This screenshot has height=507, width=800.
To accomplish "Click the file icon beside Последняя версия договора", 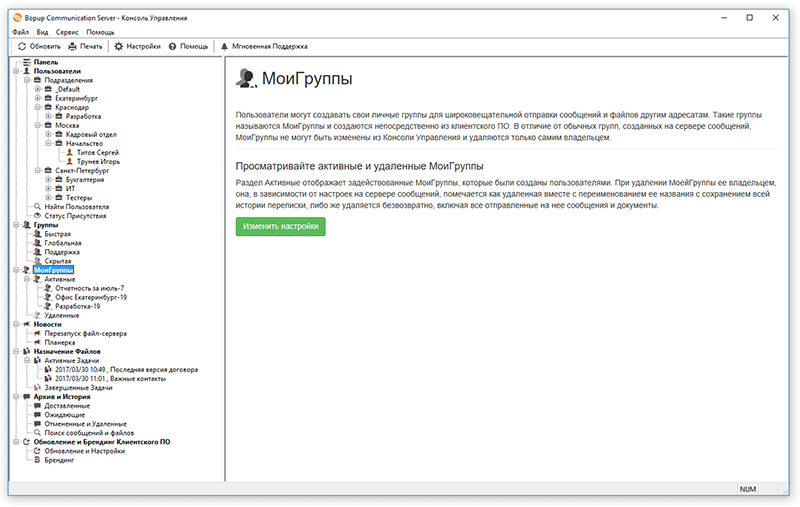I will pyautogui.click(x=48, y=370).
